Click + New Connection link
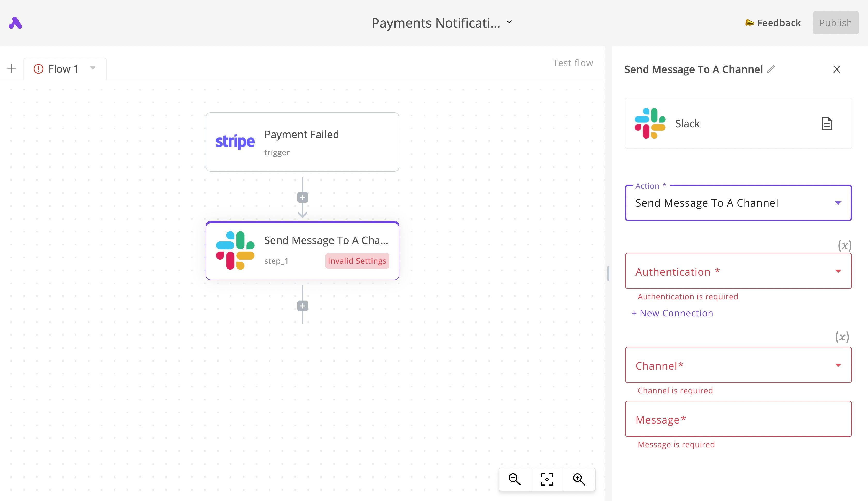The width and height of the screenshot is (868, 501). [672, 313]
